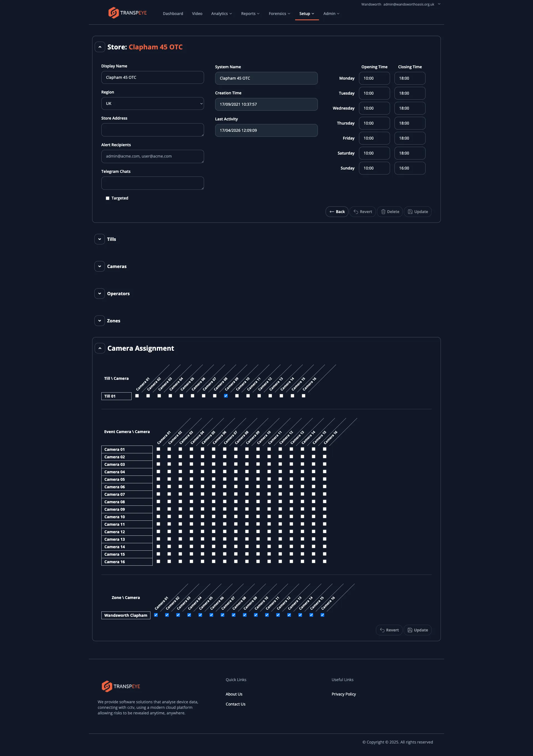The width and height of the screenshot is (533, 756).
Task: Uncheck Camera 01 for Wandsworth Clapham zone
Action: pos(155,615)
